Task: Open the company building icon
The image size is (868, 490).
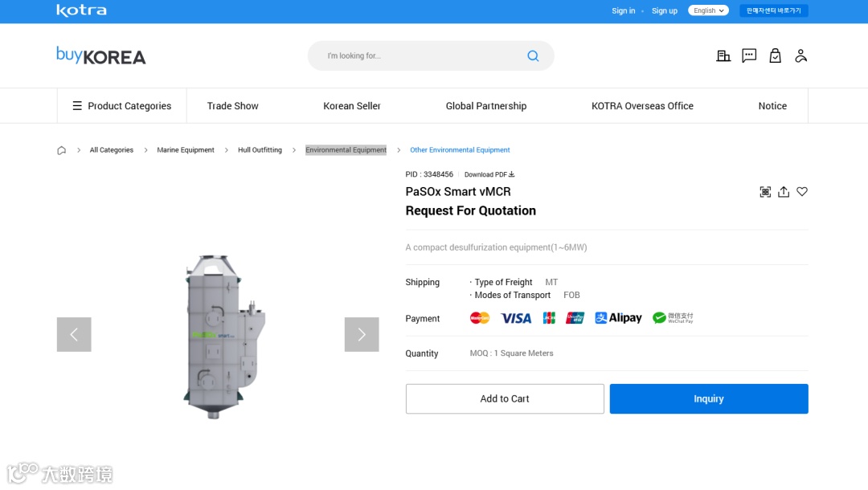Action: pos(723,56)
